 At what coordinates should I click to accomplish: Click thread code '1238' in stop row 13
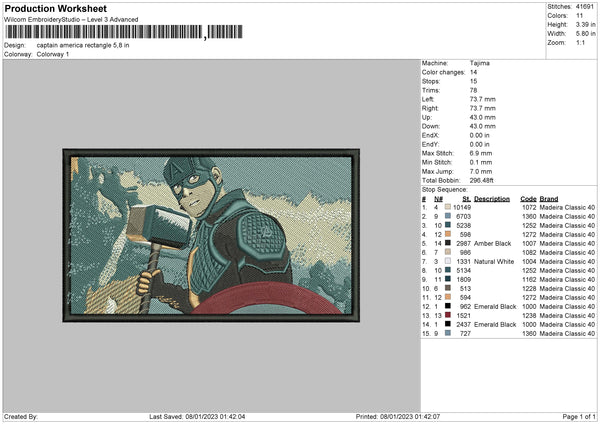pyautogui.click(x=529, y=315)
